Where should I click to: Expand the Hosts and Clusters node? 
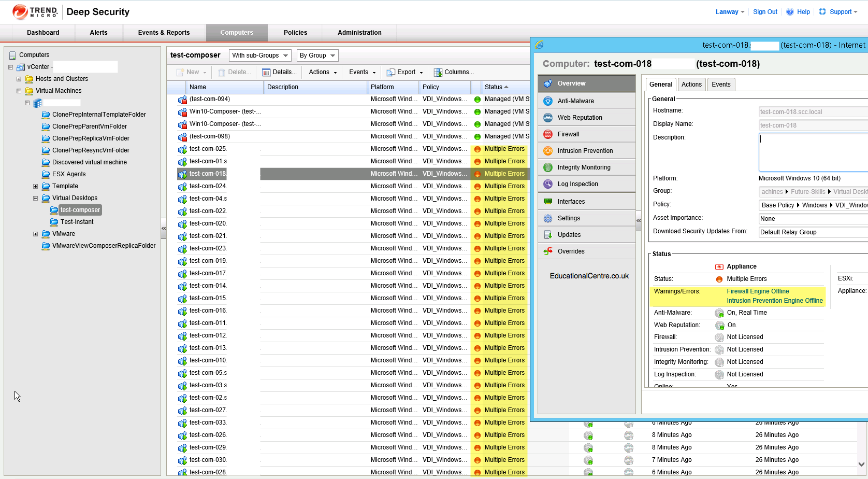coord(19,79)
